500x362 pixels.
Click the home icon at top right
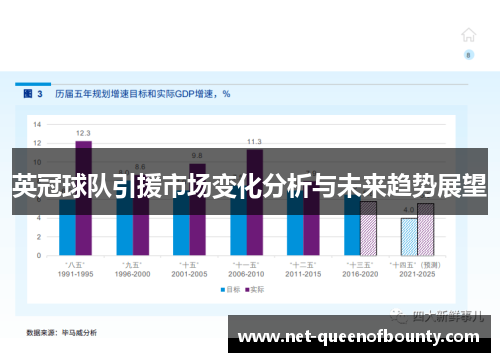[x=468, y=35]
